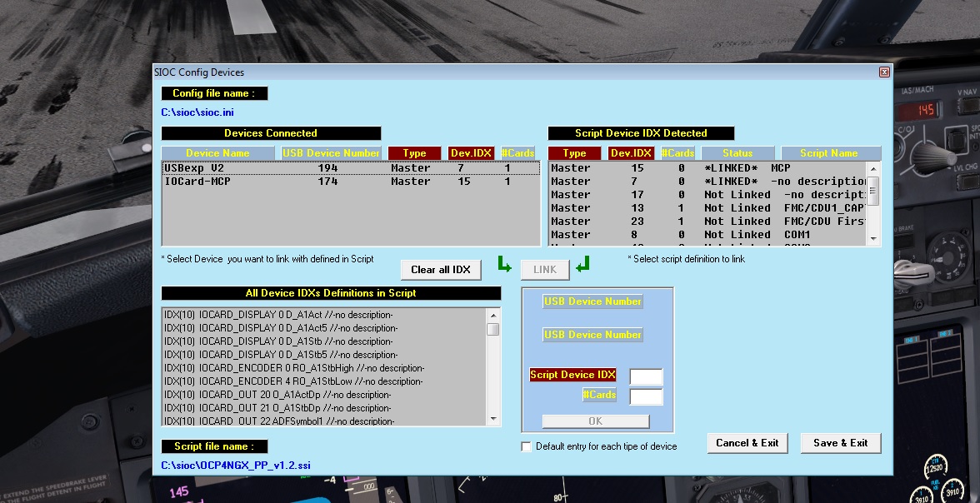Select the USBexp V2 device row

pyautogui.click(x=350, y=168)
